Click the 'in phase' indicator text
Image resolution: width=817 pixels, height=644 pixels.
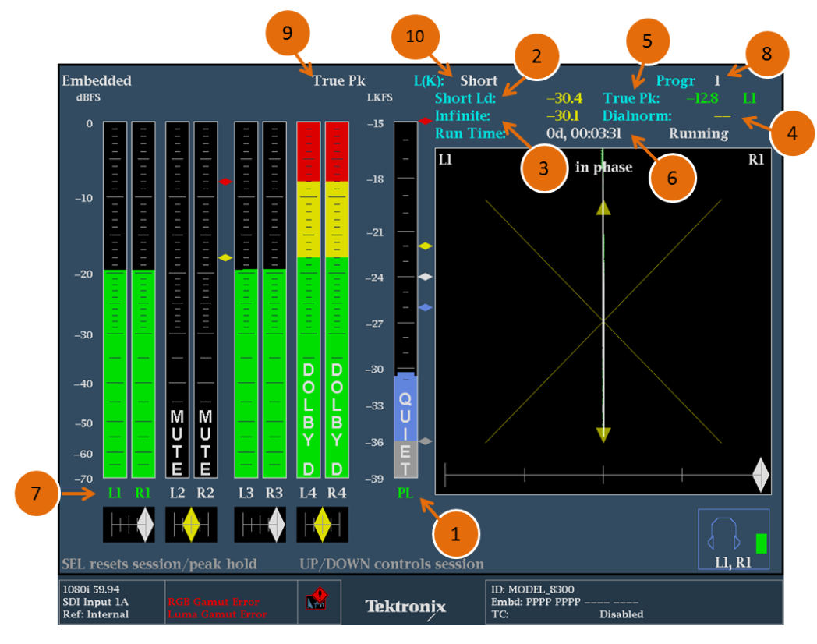[603, 168]
